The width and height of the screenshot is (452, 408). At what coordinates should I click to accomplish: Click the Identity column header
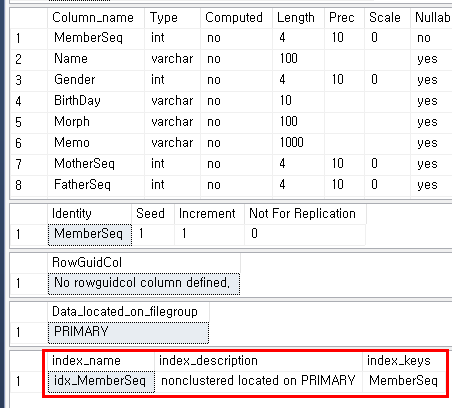coord(90,214)
